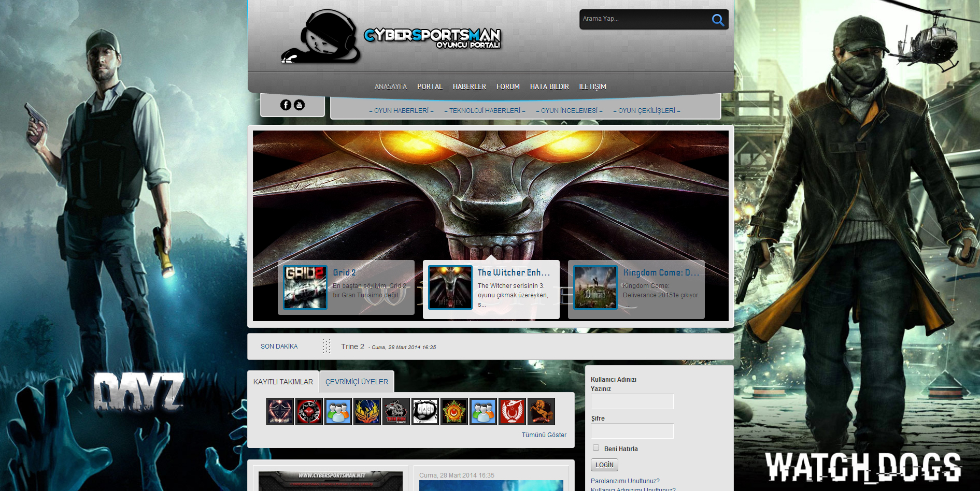Go to ANASAYFA in main menu

point(391,86)
